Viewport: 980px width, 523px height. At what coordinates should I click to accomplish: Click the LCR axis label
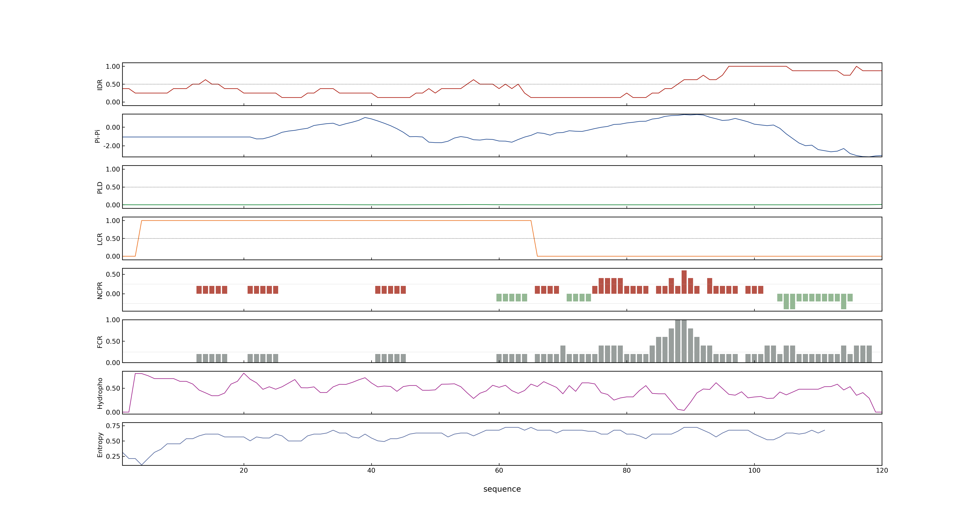pos(100,239)
